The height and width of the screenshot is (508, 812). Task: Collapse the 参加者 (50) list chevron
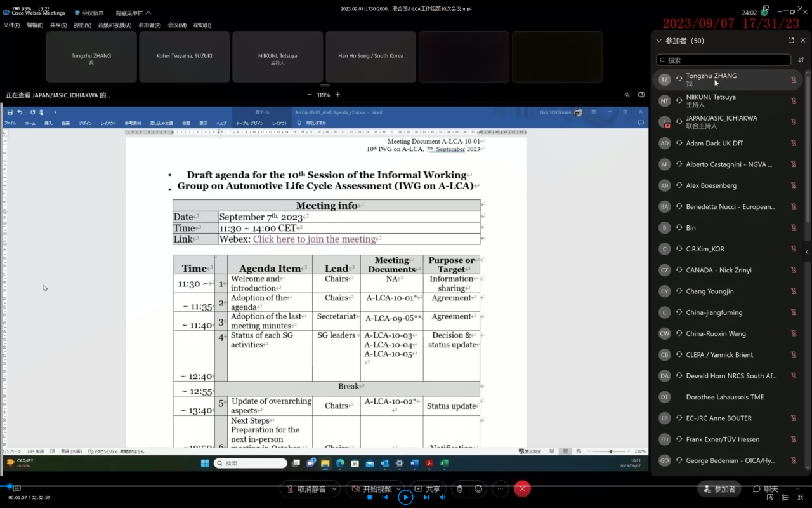click(658, 41)
